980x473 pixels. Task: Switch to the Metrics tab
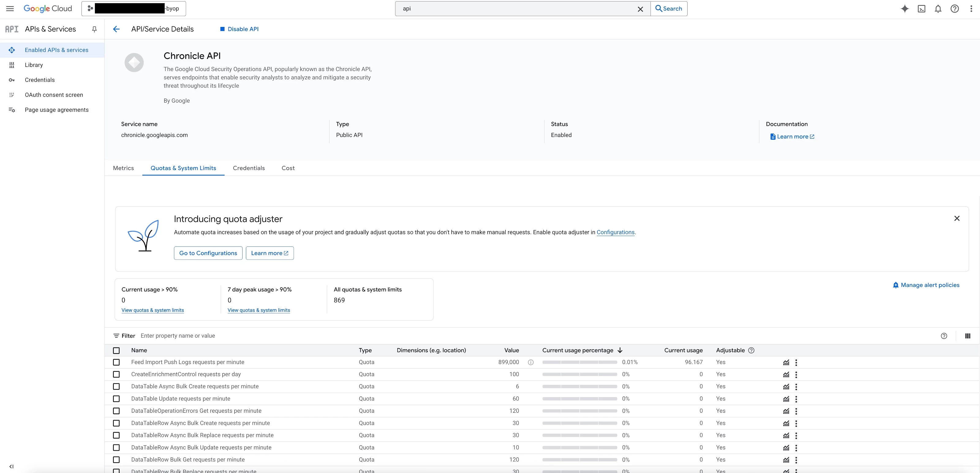click(123, 168)
